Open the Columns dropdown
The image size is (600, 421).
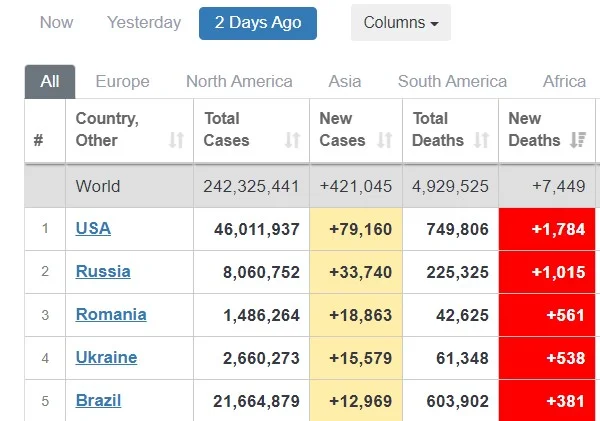[400, 22]
